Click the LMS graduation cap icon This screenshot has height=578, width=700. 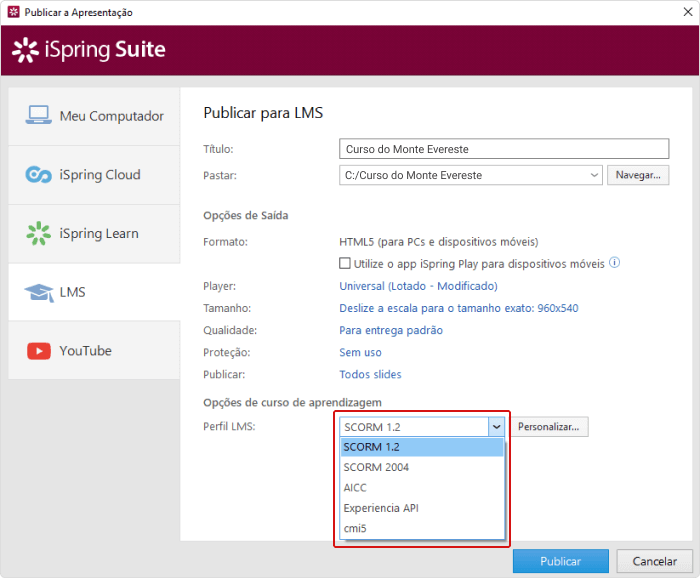coord(39,292)
